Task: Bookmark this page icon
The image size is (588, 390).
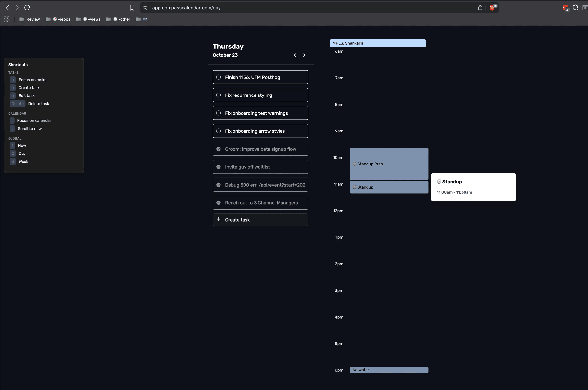Action: point(132,8)
